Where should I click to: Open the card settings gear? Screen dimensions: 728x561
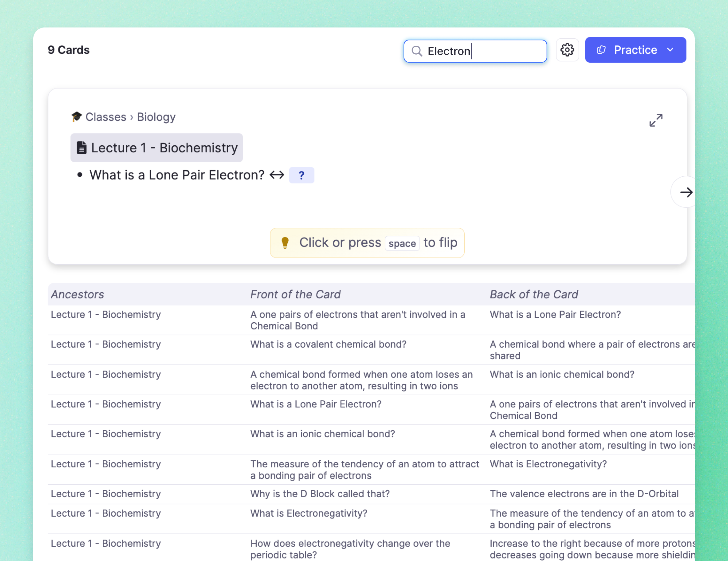click(x=567, y=50)
